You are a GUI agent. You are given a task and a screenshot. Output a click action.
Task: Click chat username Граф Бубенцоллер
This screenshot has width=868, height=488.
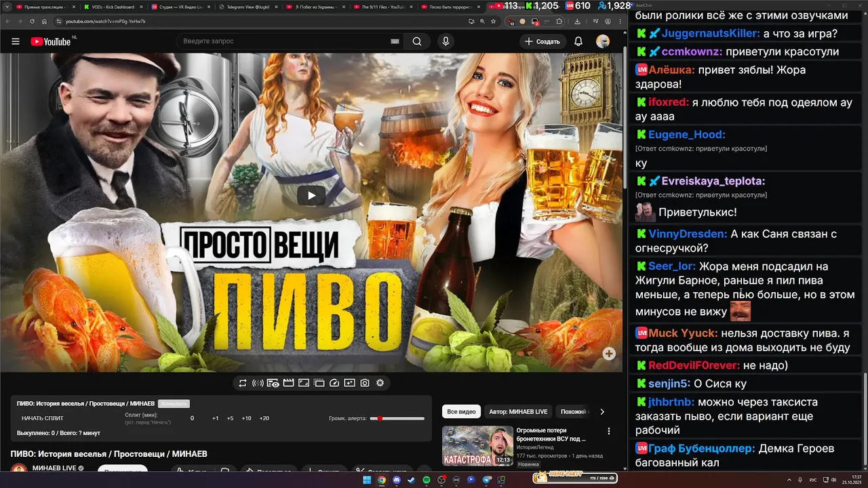701,448
